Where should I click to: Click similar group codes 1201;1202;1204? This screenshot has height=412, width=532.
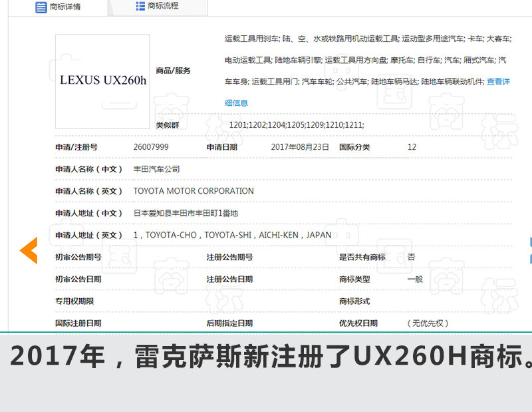pyautogui.click(x=297, y=125)
